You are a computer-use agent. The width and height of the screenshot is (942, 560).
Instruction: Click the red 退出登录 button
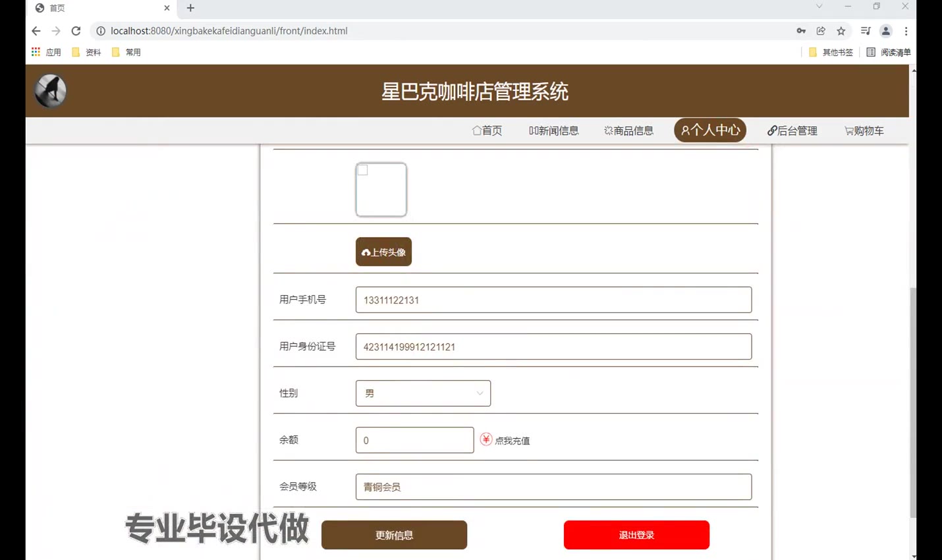(636, 535)
